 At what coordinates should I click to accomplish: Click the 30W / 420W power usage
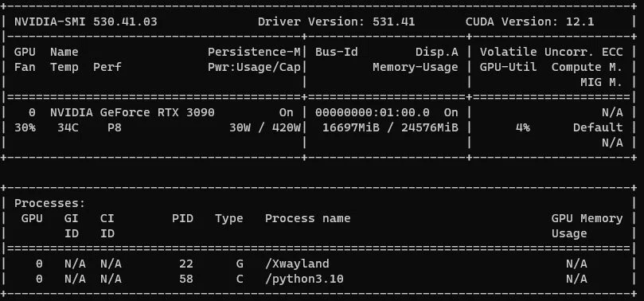[265, 127]
